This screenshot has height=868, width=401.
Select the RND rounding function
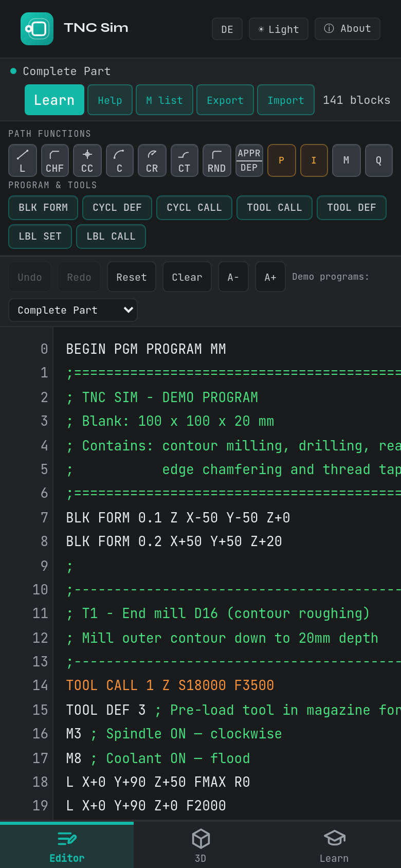(x=217, y=160)
